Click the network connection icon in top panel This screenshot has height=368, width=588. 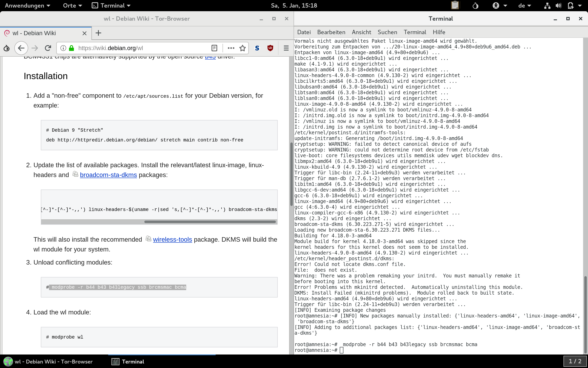tap(547, 5)
